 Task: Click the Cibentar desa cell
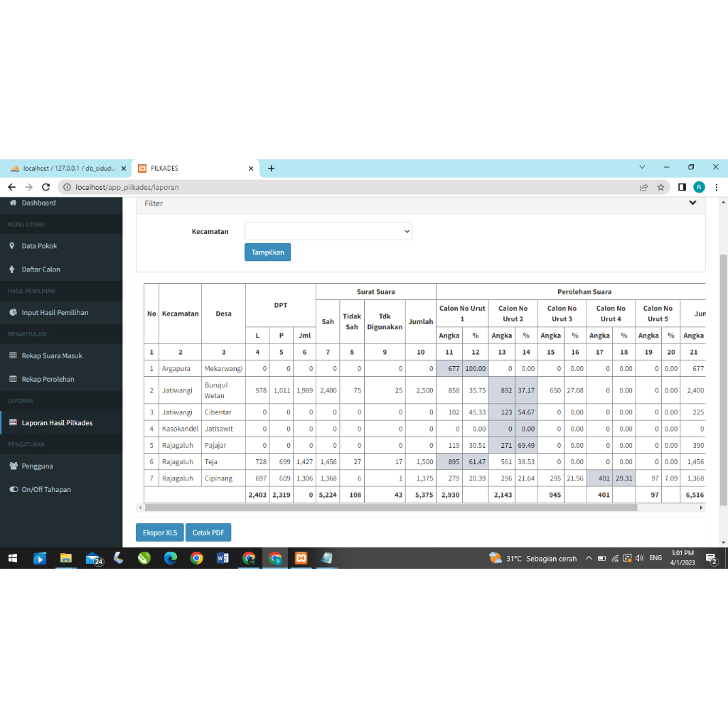click(x=223, y=412)
